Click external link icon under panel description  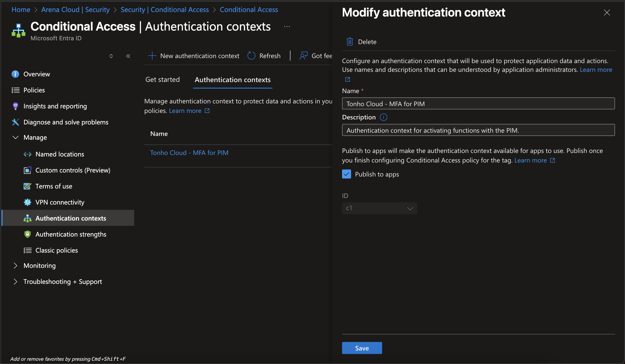(347, 79)
